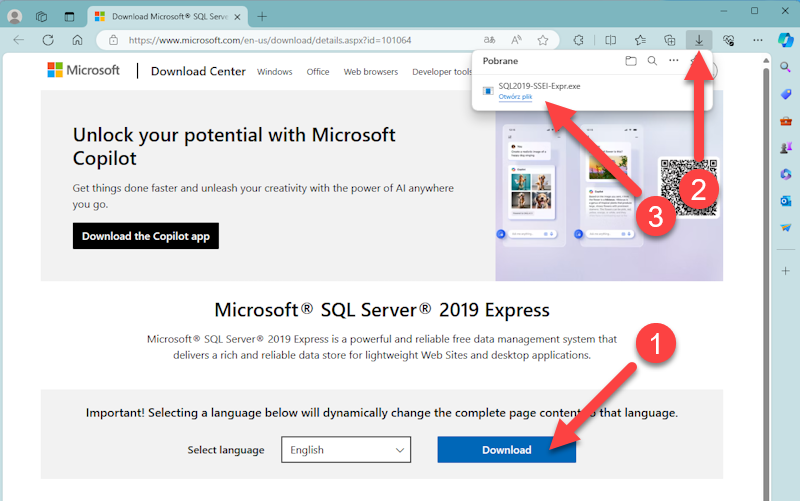
Task: Open more options in Pobrane panel
Action: pyautogui.click(x=674, y=61)
